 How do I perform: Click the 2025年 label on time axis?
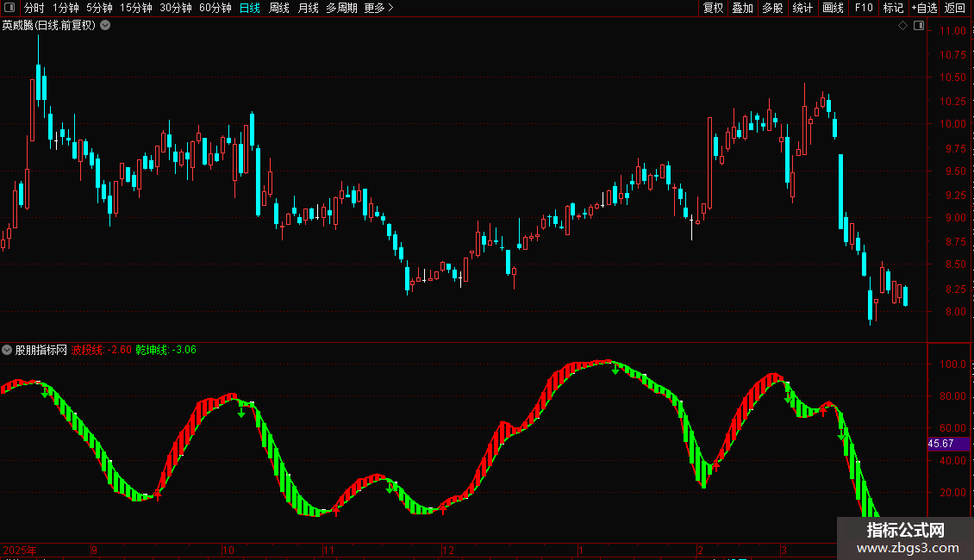coord(20,550)
